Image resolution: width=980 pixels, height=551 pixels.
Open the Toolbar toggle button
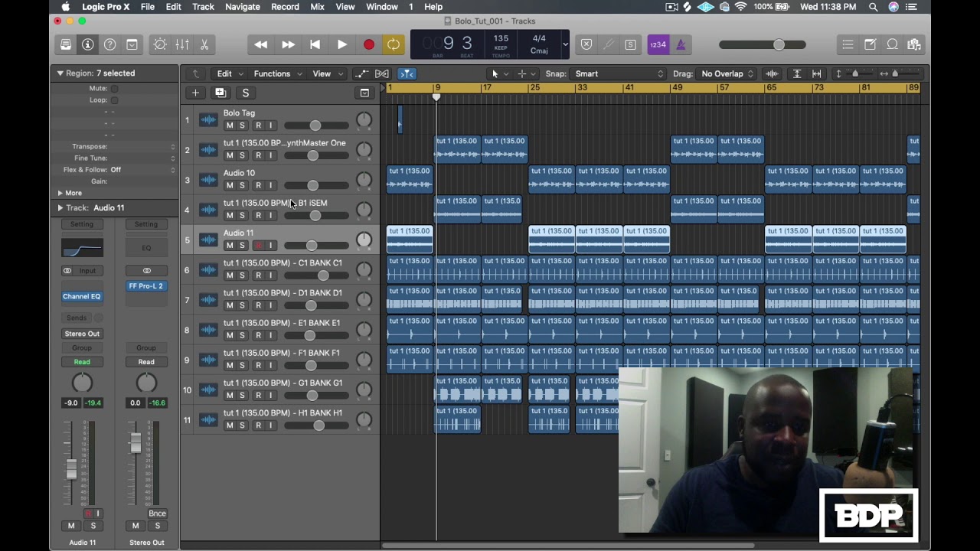pos(132,44)
